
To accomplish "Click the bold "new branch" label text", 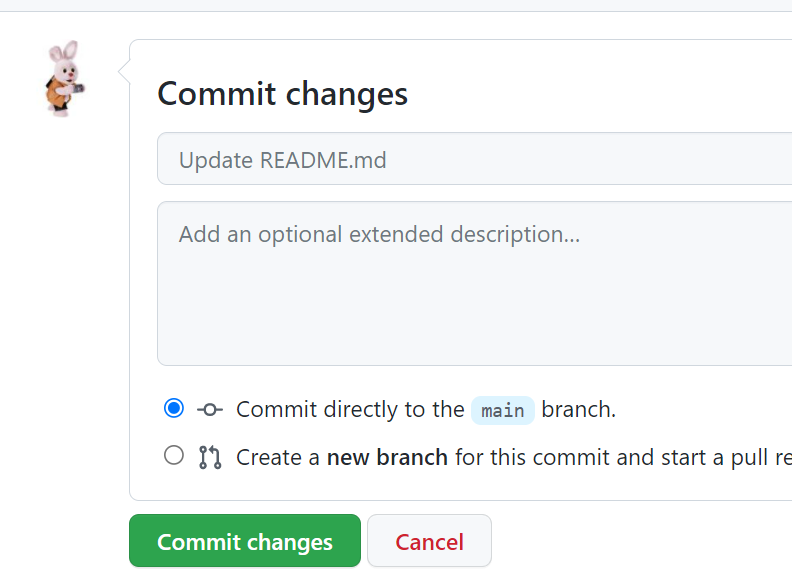I will tap(387, 457).
